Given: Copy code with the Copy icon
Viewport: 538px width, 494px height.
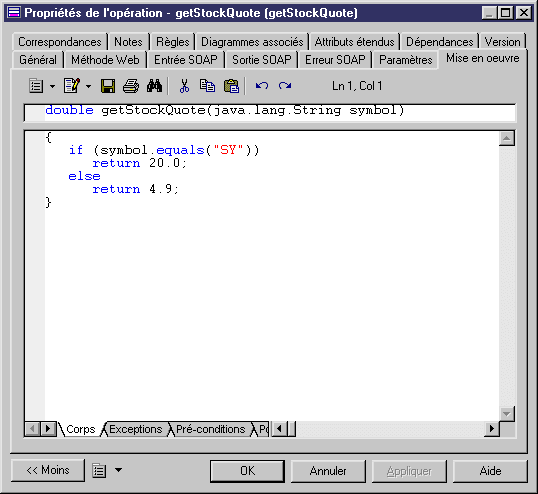Looking at the screenshot, I should coord(207,86).
